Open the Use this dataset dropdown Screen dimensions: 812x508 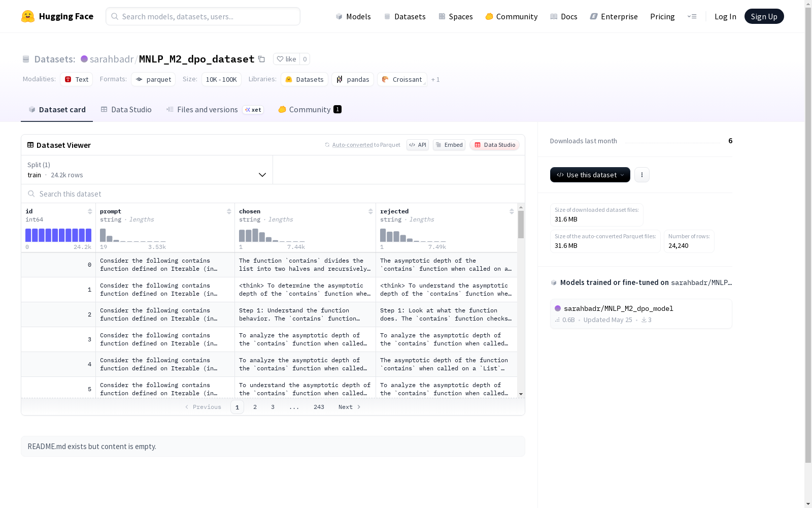click(590, 175)
